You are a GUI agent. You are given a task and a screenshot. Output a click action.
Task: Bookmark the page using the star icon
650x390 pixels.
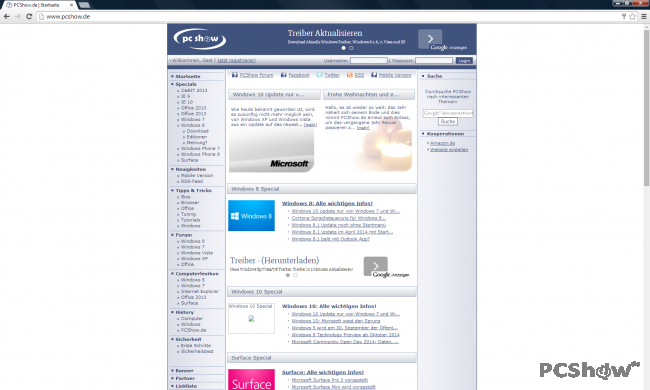tap(632, 17)
